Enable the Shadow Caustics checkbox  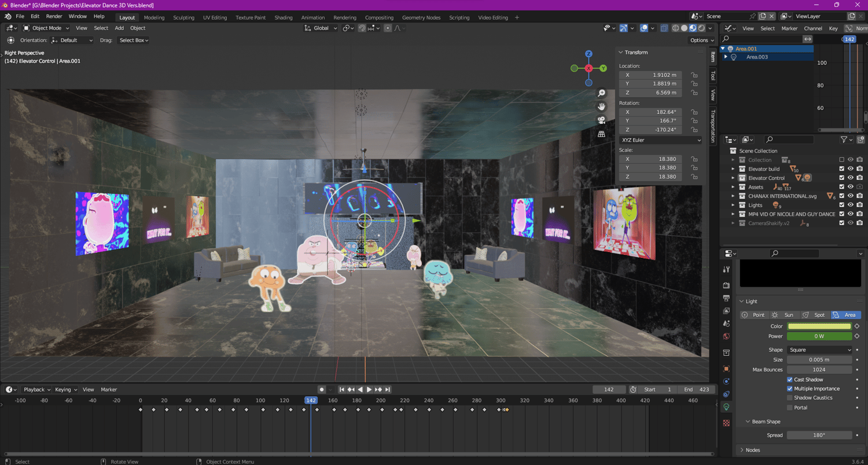click(x=790, y=398)
